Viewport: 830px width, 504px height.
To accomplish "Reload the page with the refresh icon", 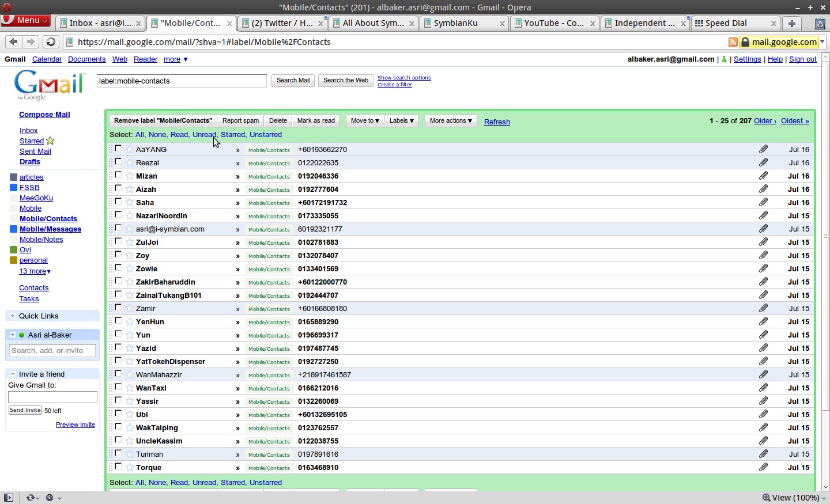I will point(51,41).
